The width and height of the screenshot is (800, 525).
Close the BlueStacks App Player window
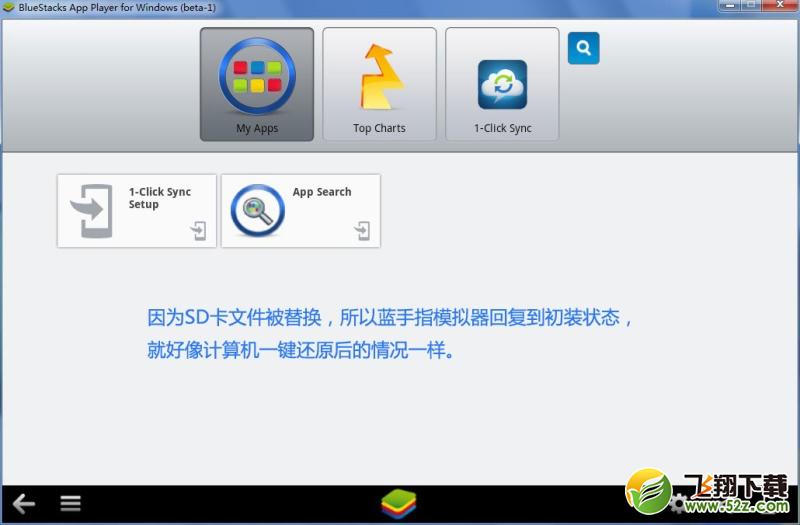click(x=780, y=5)
